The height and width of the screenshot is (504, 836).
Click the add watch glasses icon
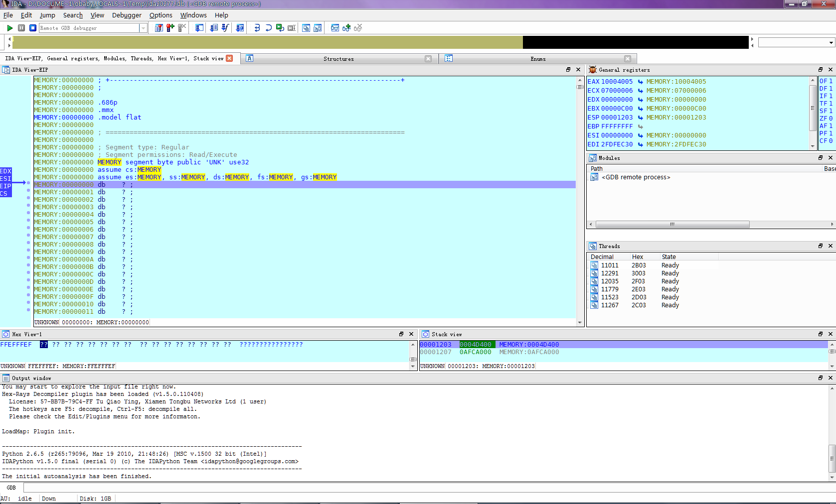[346, 28]
